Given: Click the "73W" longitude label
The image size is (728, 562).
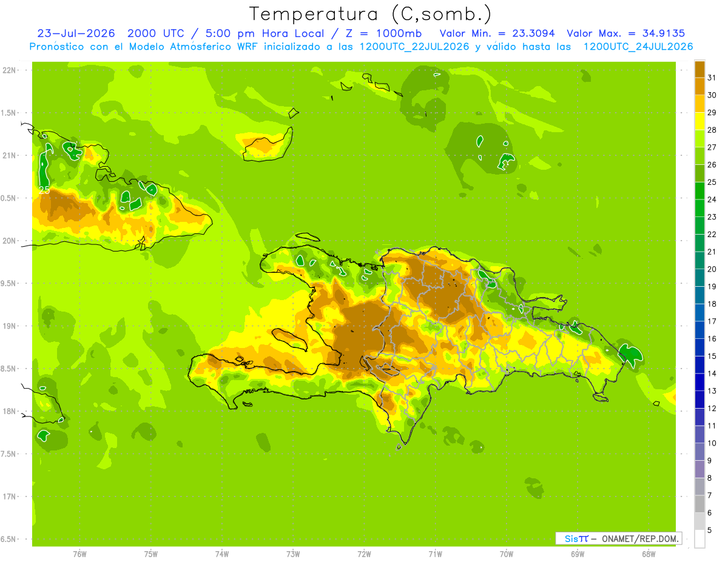Looking at the screenshot, I should [293, 554].
